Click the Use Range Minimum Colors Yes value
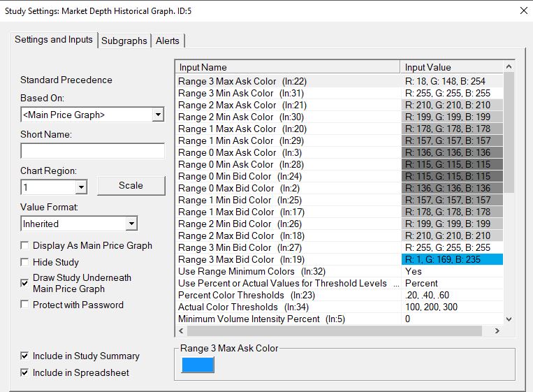Viewport: 533px width, 392px height. (452, 271)
